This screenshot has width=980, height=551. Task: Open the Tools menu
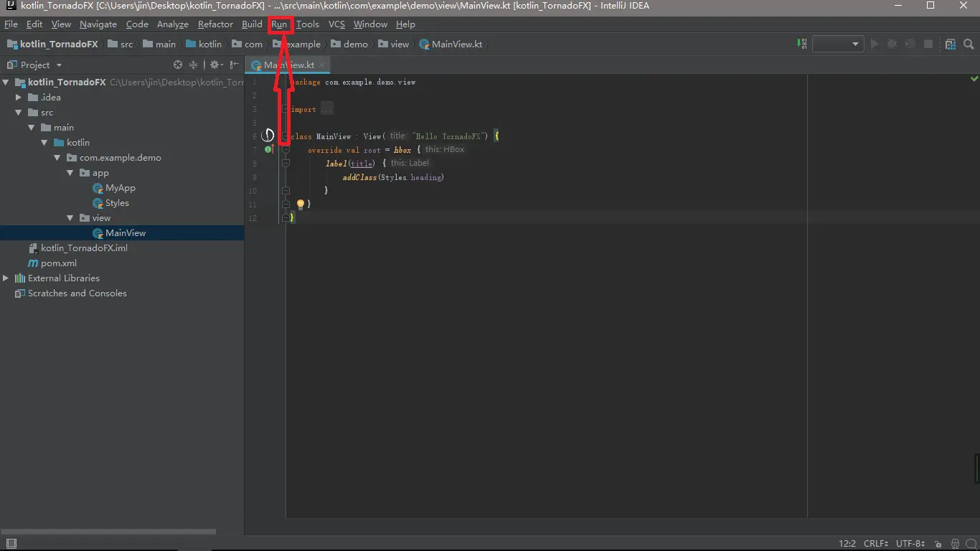[x=308, y=24]
